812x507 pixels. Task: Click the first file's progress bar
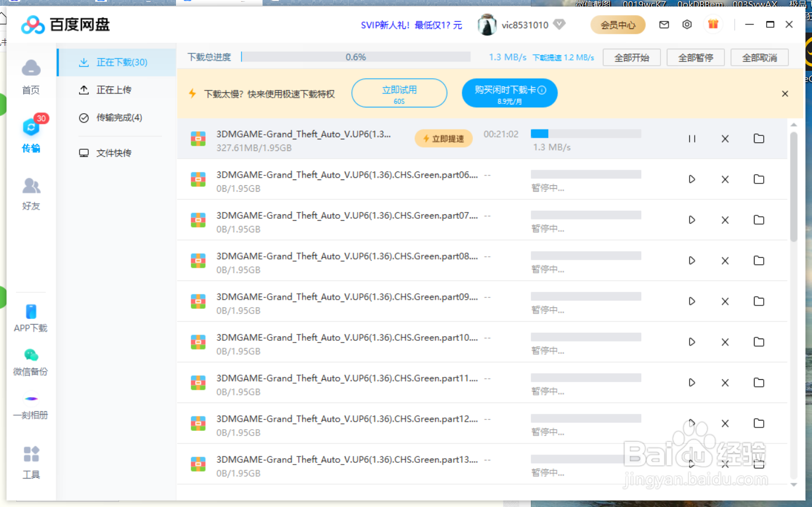(x=586, y=134)
